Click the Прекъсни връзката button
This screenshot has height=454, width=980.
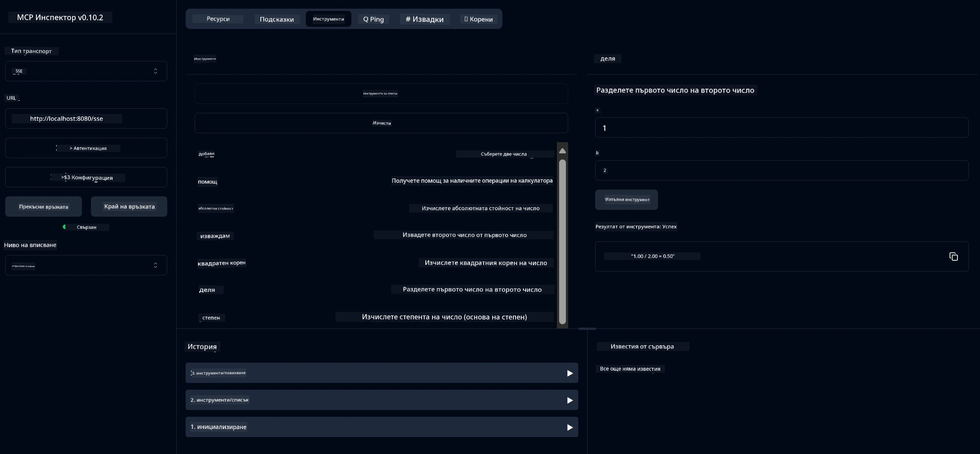(x=43, y=207)
